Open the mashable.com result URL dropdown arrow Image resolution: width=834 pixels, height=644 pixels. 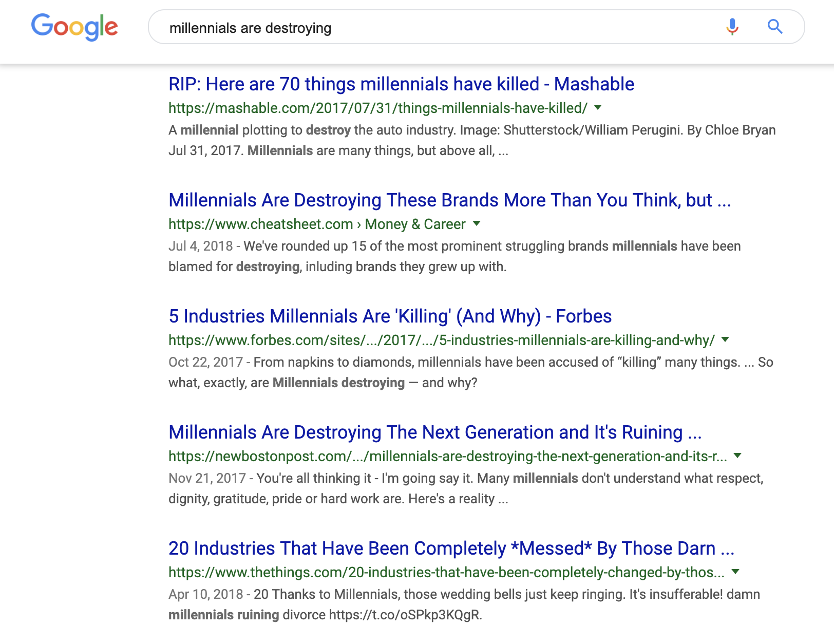[x=598, y=107]
